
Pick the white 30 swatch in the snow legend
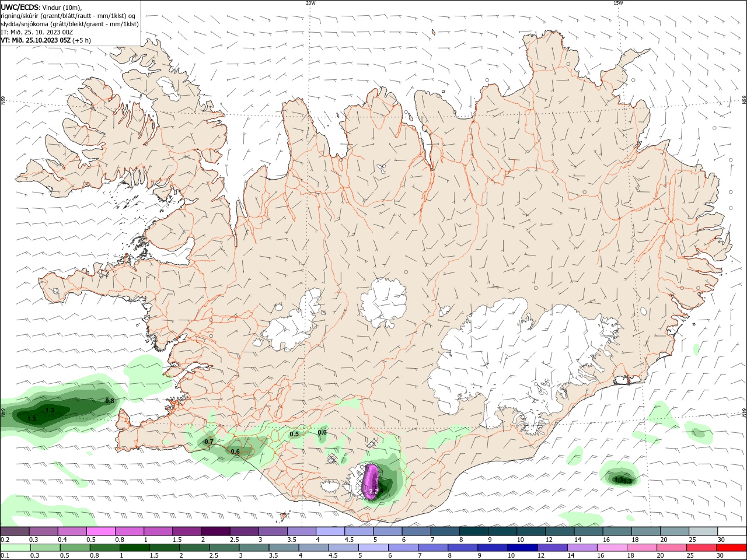(732, 531)
